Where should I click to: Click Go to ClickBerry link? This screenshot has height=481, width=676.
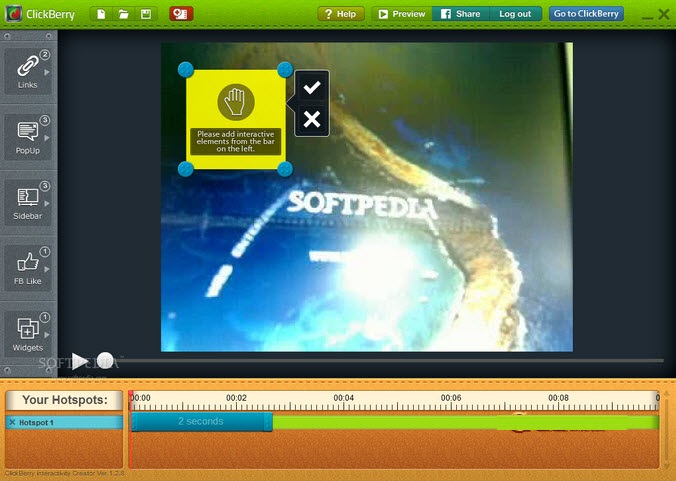coord(587,14)
